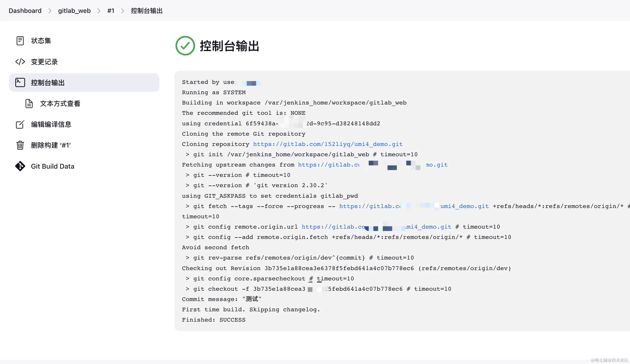
Task: Select 文本方式查看 sidebar entry
Action: click(x=60, y=104)
